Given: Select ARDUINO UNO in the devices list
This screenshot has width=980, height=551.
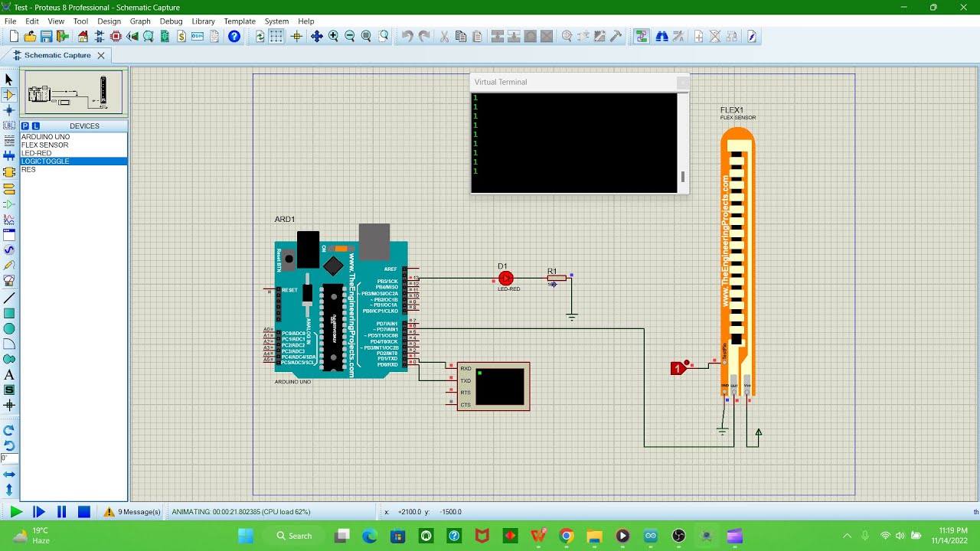Looking at the screenshot, I should click(73, 137).
